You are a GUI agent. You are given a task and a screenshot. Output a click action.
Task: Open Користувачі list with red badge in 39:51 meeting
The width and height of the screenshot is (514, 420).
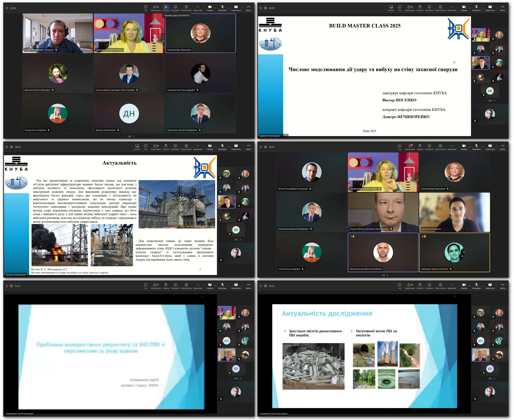pyautogui.click(x=410, y=146)
